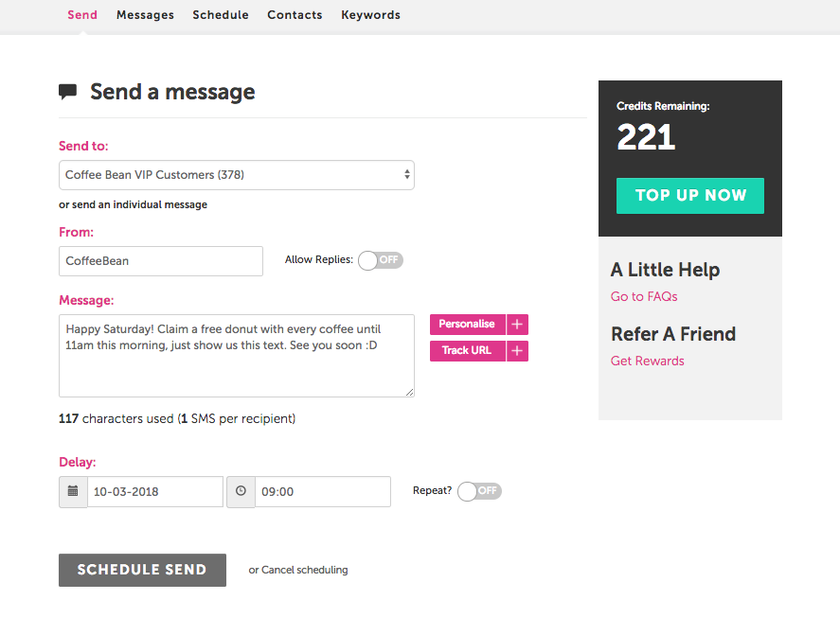The height and width of the screenshot is (635, 840).
Task: Click the plus icon beside Personalise
Action: click(517, 325)
